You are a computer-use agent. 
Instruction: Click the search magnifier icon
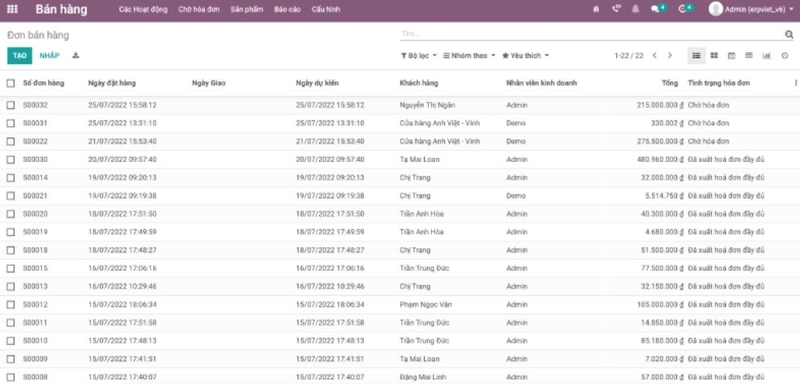[x=789, y=35]
